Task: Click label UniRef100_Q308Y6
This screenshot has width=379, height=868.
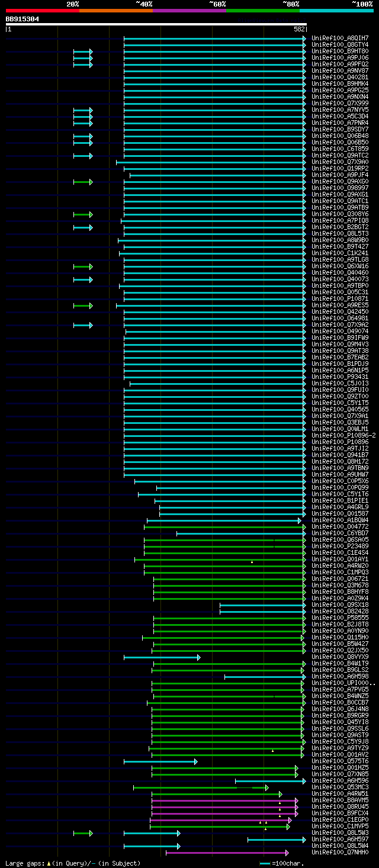Action: click(x=340, y=214)
